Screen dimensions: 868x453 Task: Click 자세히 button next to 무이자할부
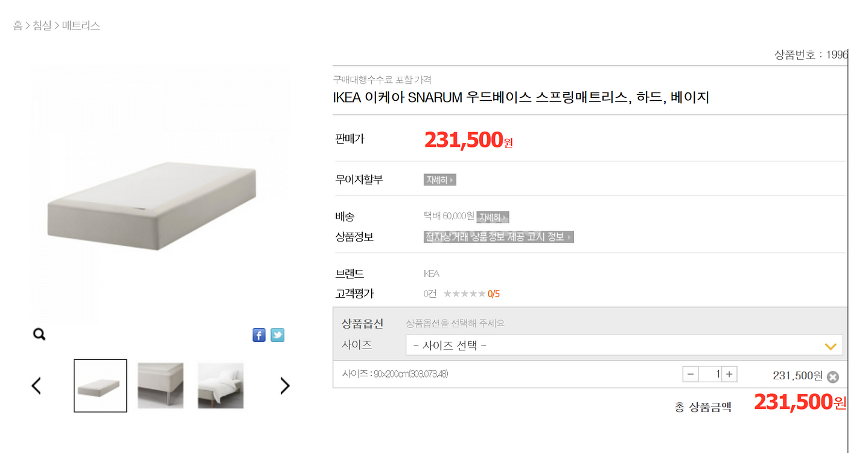pyautogui.click(x=439, y=179)
